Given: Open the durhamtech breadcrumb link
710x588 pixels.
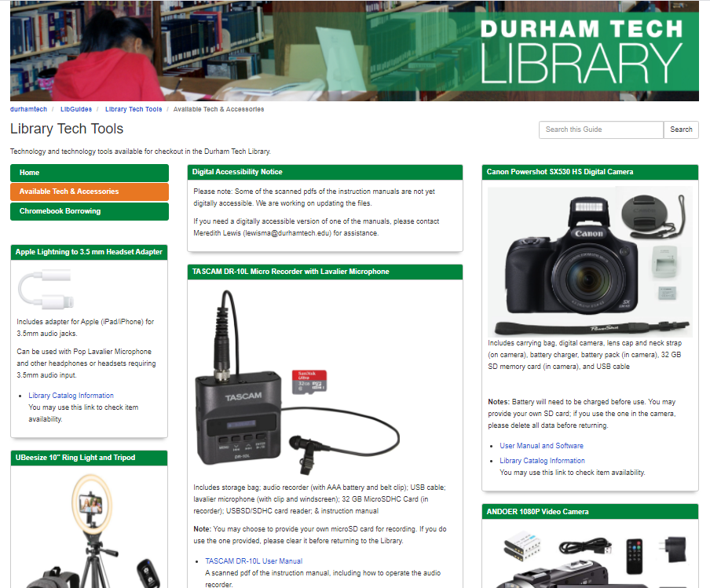Looking at the screenshot, I should click(28, 109).
